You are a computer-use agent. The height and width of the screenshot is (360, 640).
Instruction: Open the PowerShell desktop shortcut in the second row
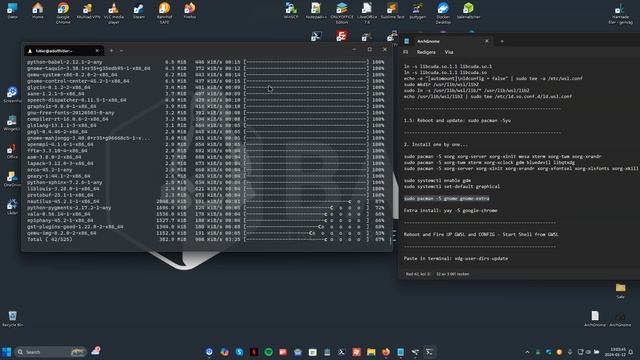[x=316, y=36]
